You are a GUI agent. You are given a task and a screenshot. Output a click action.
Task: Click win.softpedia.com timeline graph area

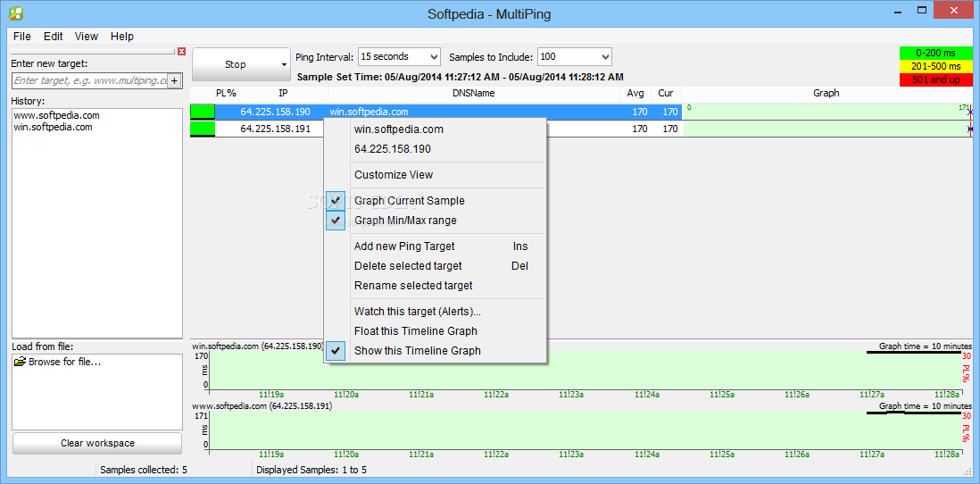tap(585, 371)
